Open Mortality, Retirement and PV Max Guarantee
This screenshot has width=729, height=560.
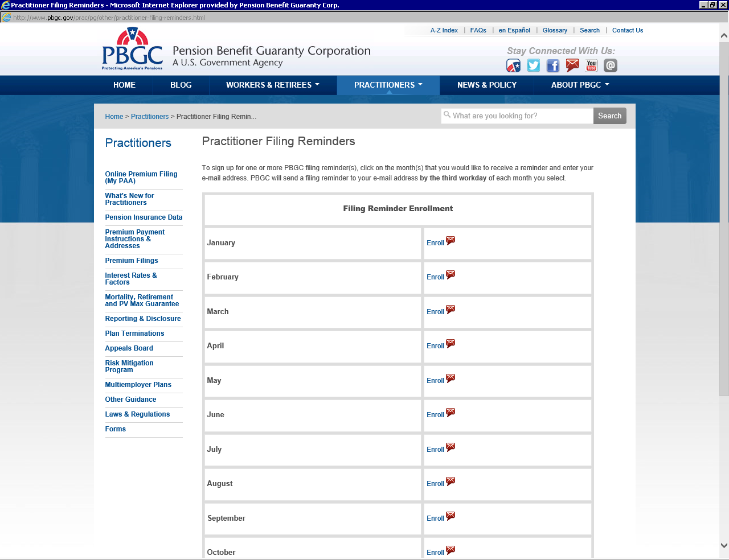coord(142,300)
